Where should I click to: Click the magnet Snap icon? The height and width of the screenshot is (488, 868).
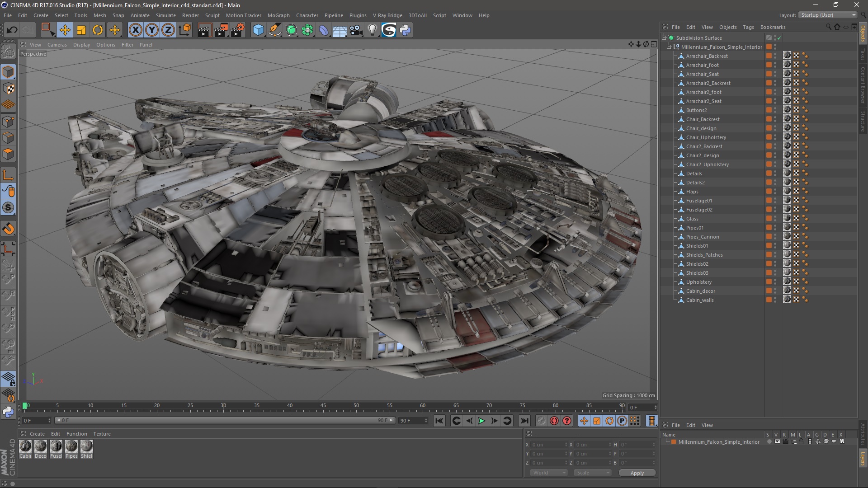point(8,229)
